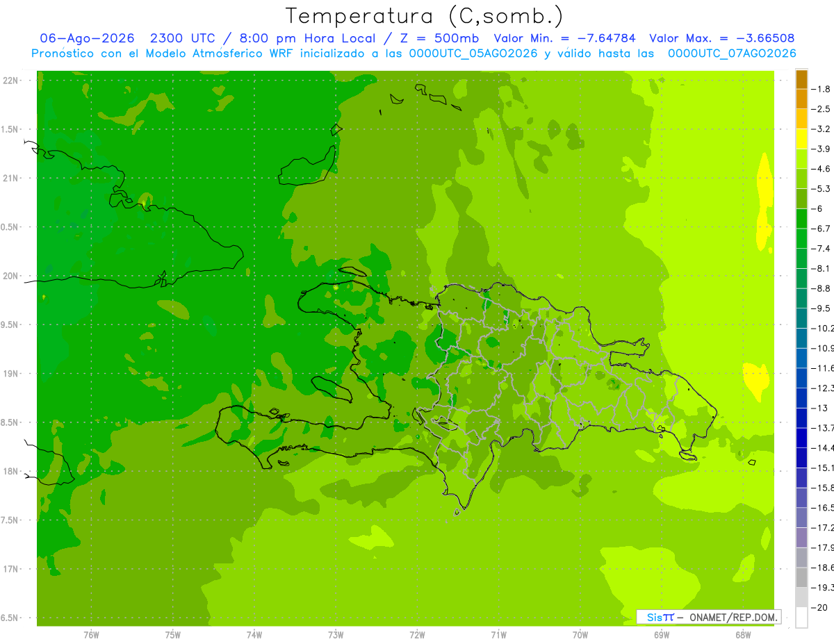The image size is (834, 644).
Task: Click the '68W' longitude axis label
Action: [743, 635]
